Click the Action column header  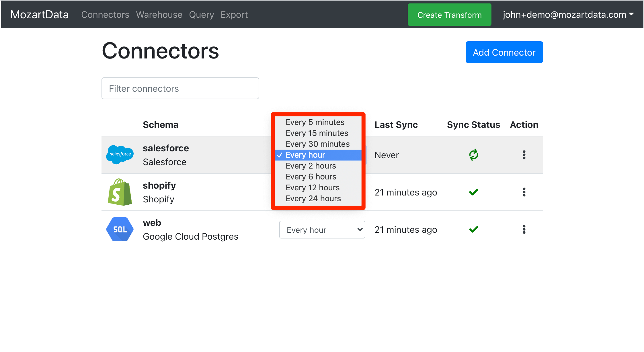pyautogui.click(x=524, y=125)
